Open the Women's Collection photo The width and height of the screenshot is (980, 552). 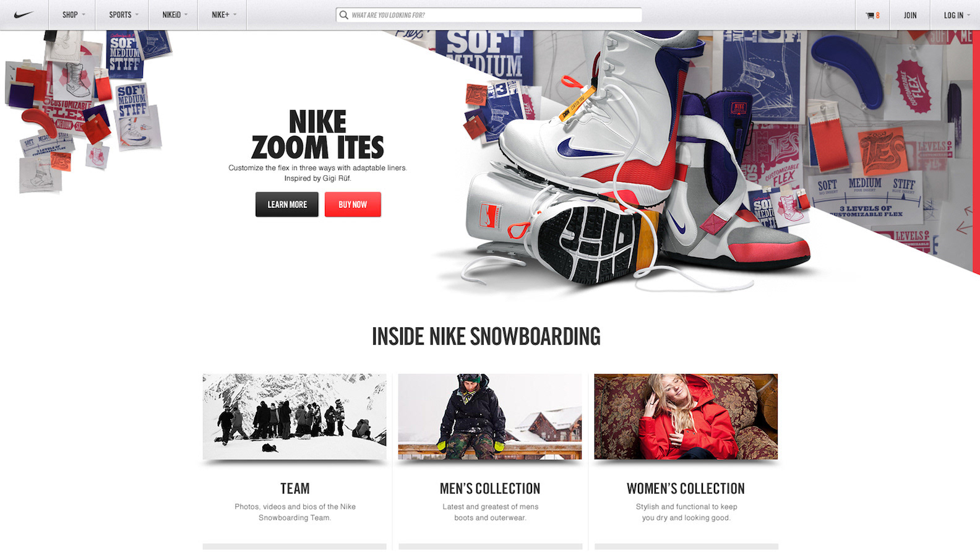tap(686, 416)
